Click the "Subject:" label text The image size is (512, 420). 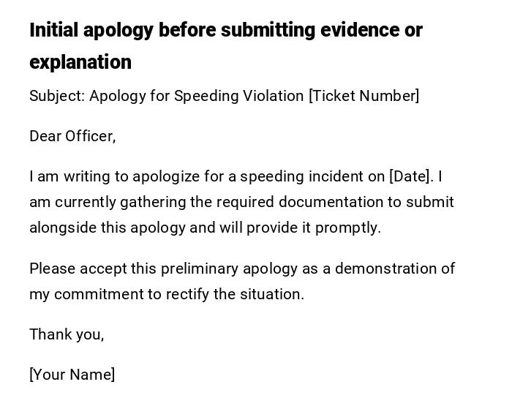[57, 96]
